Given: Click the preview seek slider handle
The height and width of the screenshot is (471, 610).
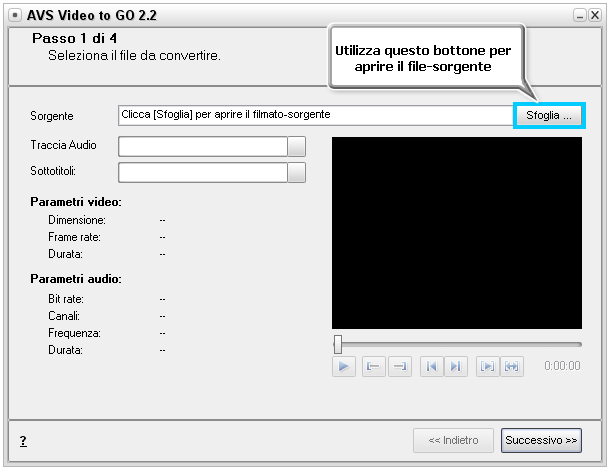Looking at the screenshot, I should (x=338, y=344).
